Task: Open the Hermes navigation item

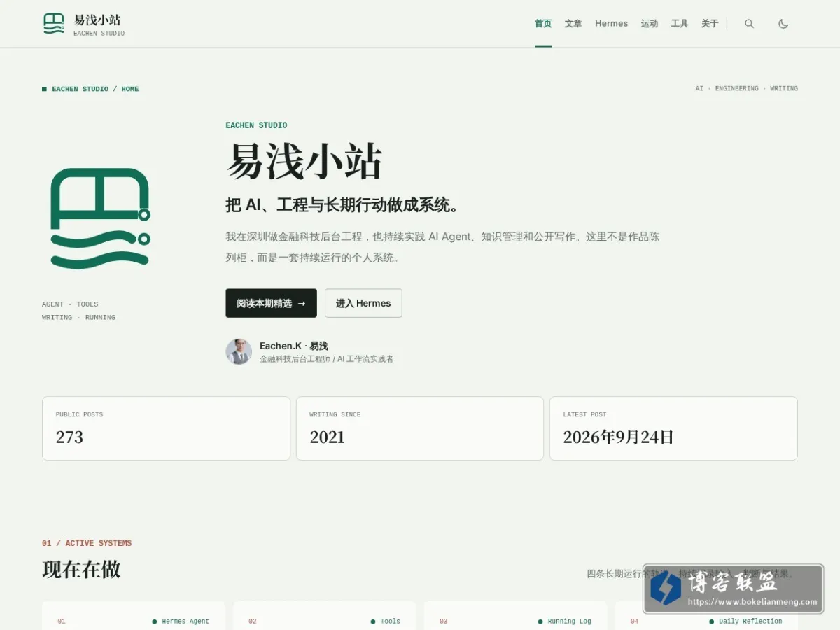Action: pos(611,24)
